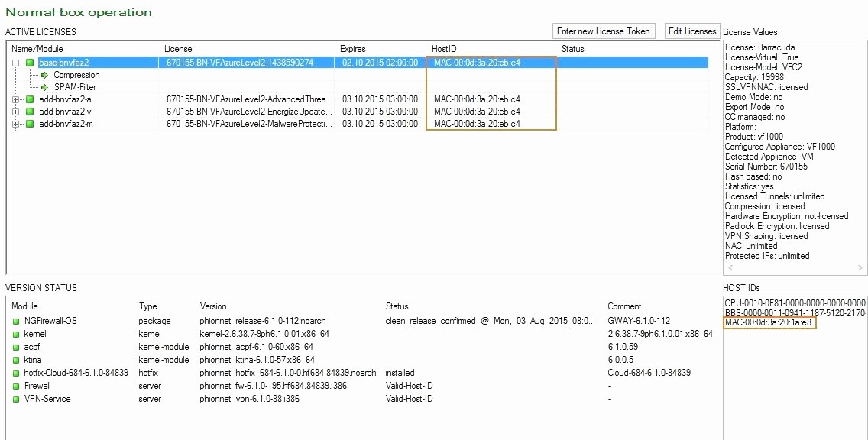
Task: Click the HostID column header
Action: (x=444, y=49)
